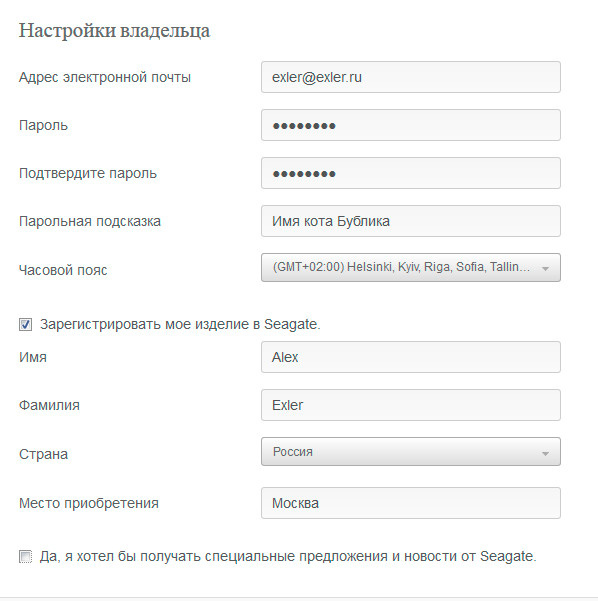Uncheck Зарегистрировать мое изделие в Seagate checkbox
The width and height of the screenshot is (598, 601).
[x=26, y=324]
